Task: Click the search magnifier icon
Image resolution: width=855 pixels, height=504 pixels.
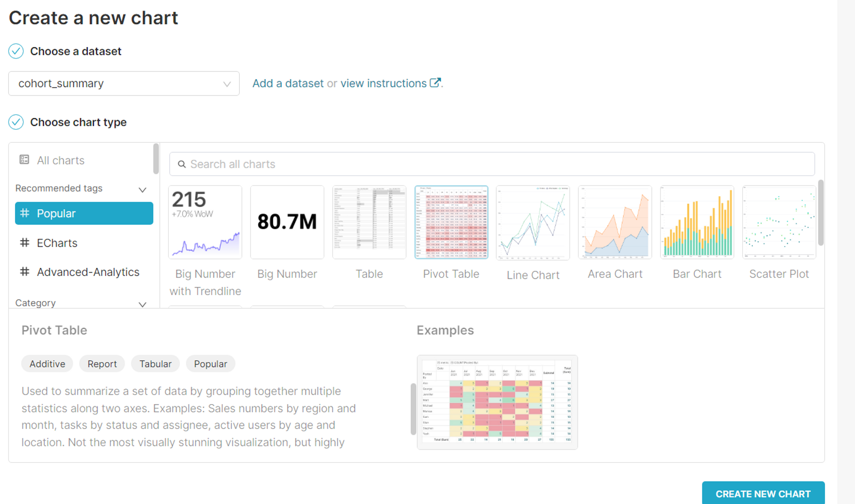Action: 182,164
